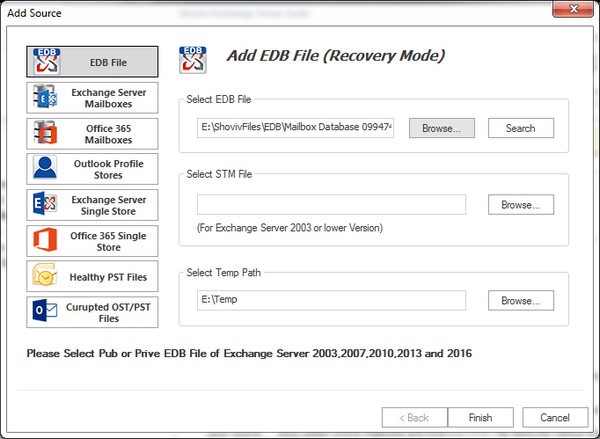Click the large EDB header icon
Viewport: 600px width, 439px height.
193,60
